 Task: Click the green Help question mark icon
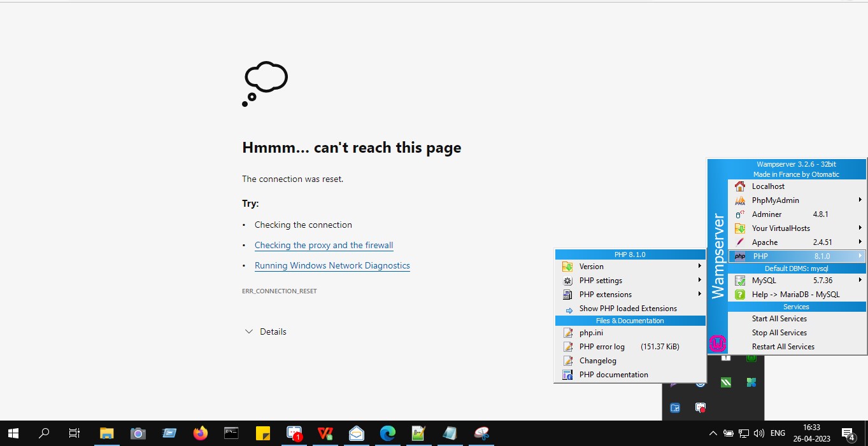click(739, 295)
